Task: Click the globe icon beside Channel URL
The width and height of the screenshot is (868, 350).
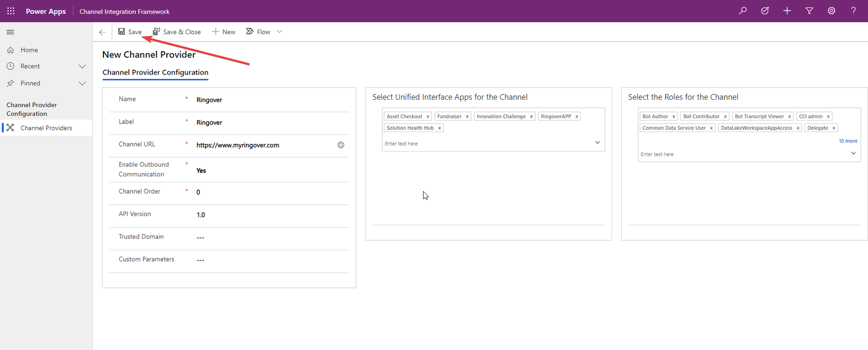Action: coord(341,145)
